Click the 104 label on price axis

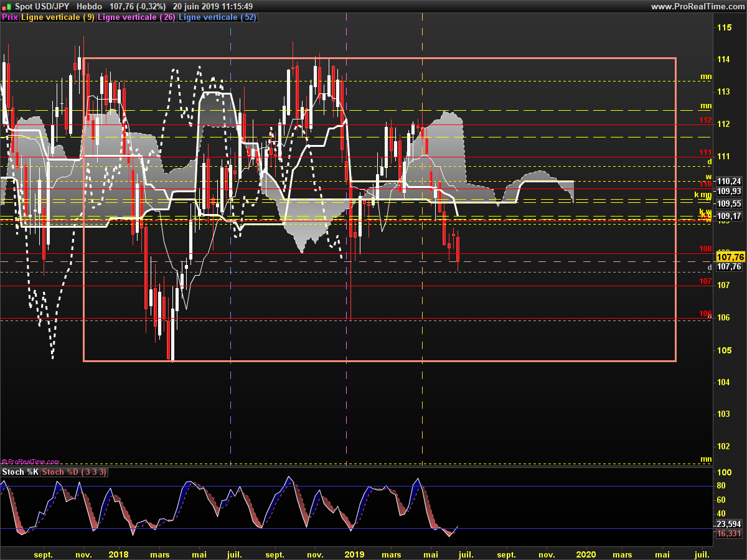724,382
